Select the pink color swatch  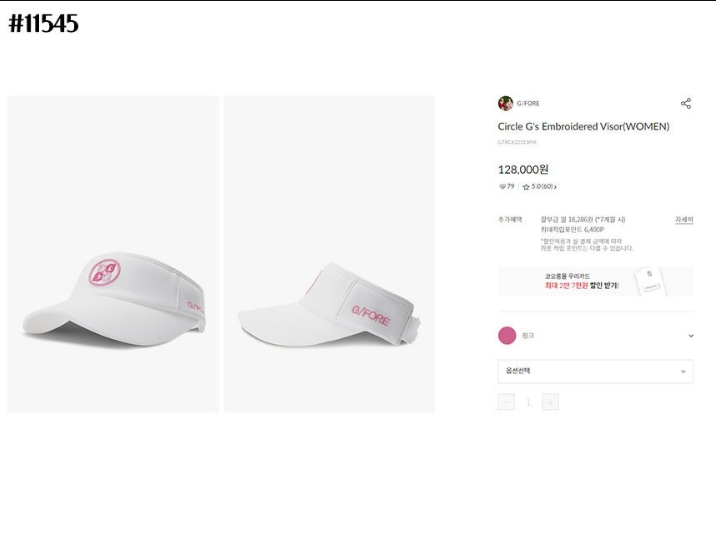click(x=507, y=336)
